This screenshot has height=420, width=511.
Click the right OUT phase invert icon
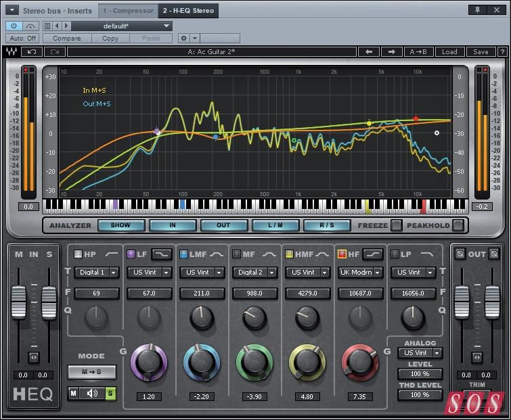coord(494,254)
